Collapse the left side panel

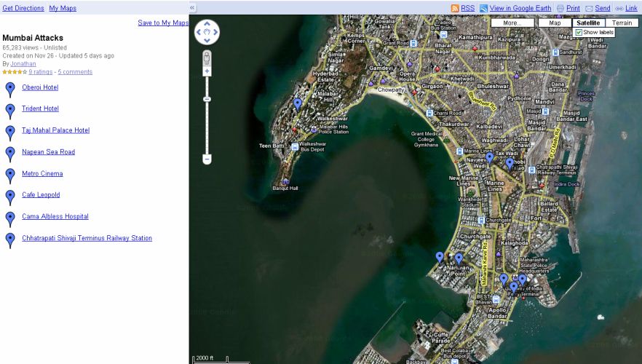192,7
